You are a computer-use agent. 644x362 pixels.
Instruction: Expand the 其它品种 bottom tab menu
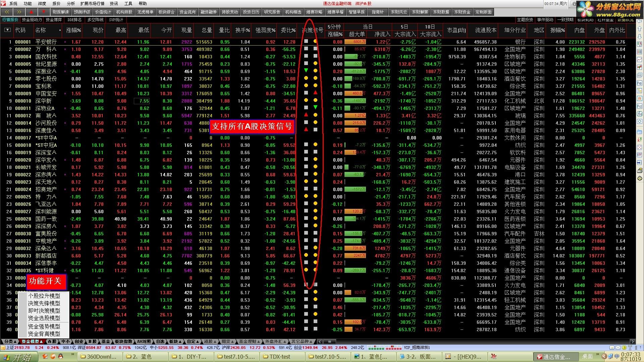302,342
